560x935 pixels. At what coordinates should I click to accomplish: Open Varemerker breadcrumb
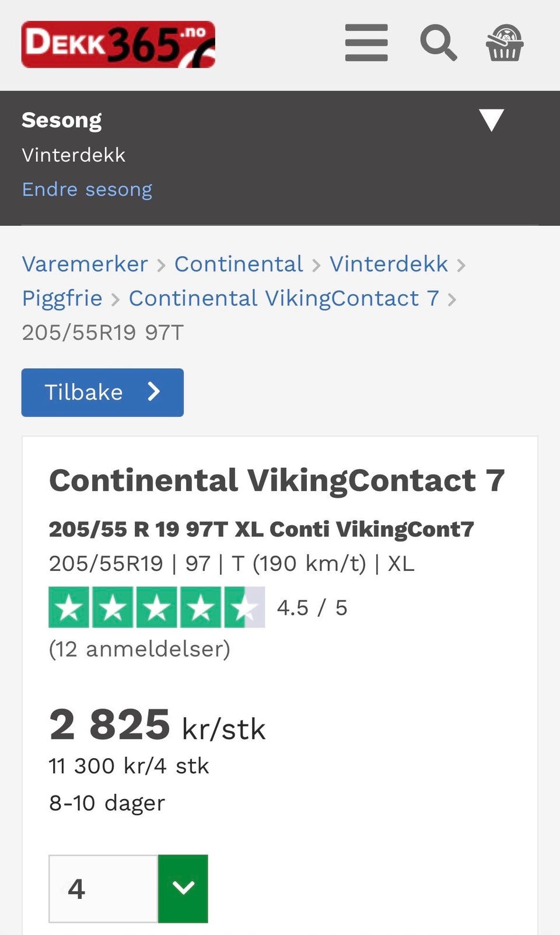[x=85, y=264]
